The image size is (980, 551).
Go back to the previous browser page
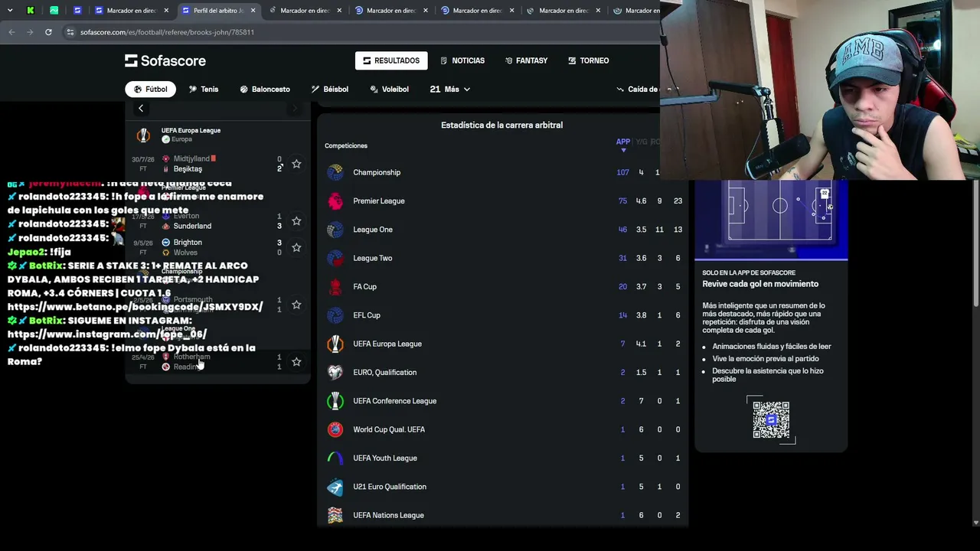tap(11, 32)
